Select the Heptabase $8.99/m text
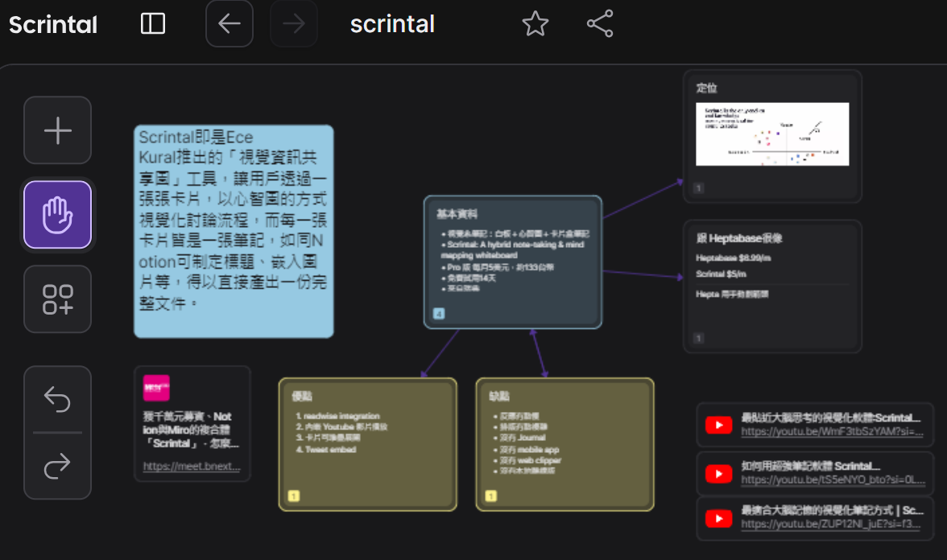The image size is (947, 560). 733,257
